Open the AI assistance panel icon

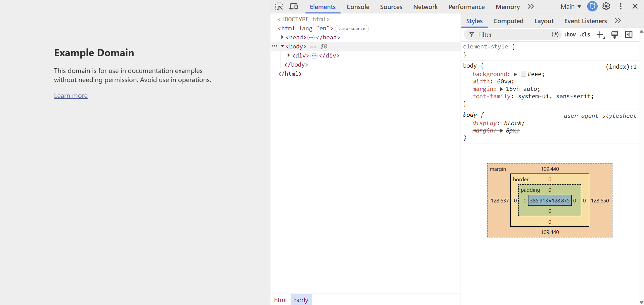(x=592, y=6)
